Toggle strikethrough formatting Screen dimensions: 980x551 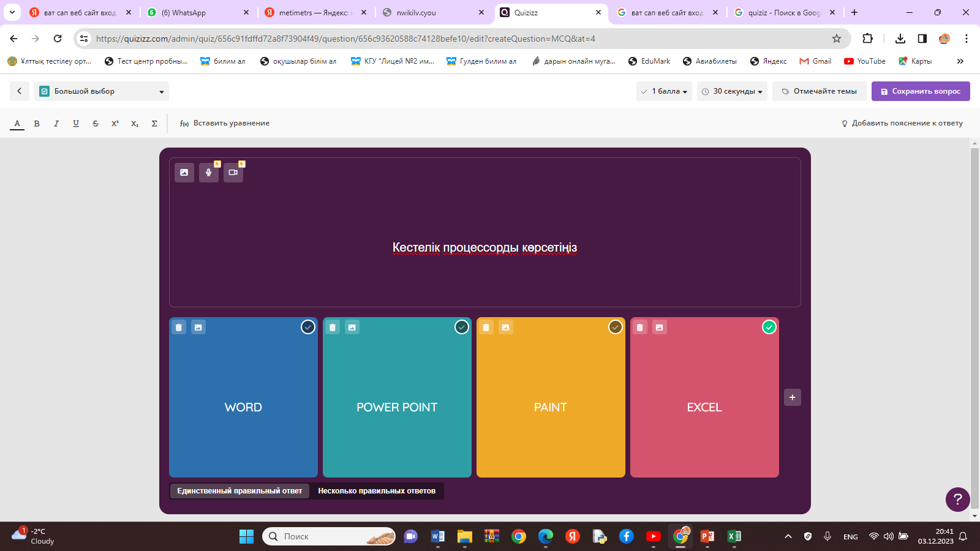(x=96, y=124)
